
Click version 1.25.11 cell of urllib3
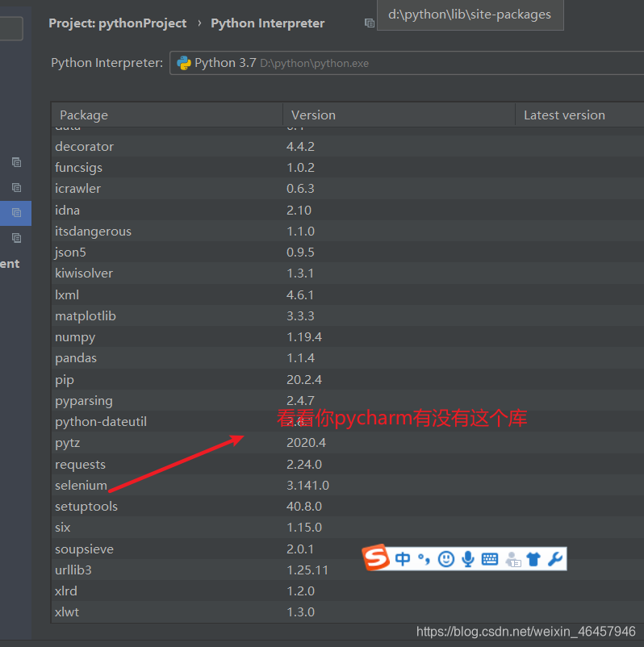(307, 570)
